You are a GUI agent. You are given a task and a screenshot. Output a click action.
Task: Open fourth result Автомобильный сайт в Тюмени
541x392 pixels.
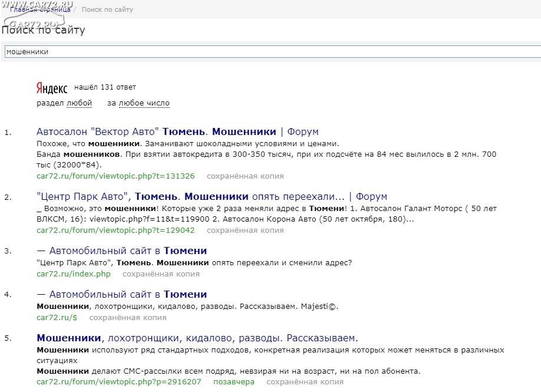(121, 294)
